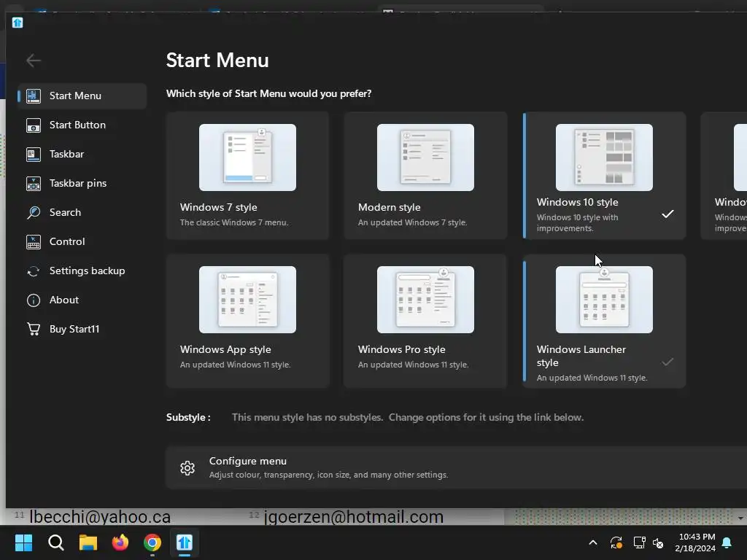The height and width of the screenshot is (560, 747).
Task: Open File Explorer from the taskbar
Action: pos(88,542)
